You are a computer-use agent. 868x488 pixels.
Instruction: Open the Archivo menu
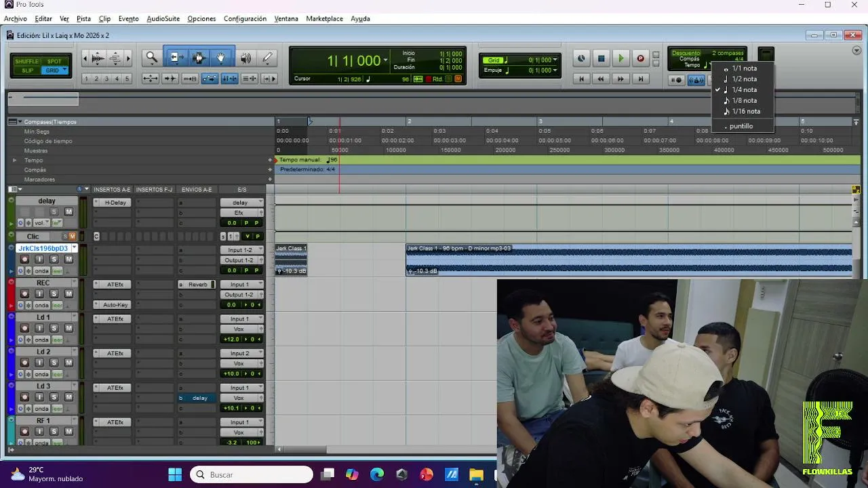point(15,19)
